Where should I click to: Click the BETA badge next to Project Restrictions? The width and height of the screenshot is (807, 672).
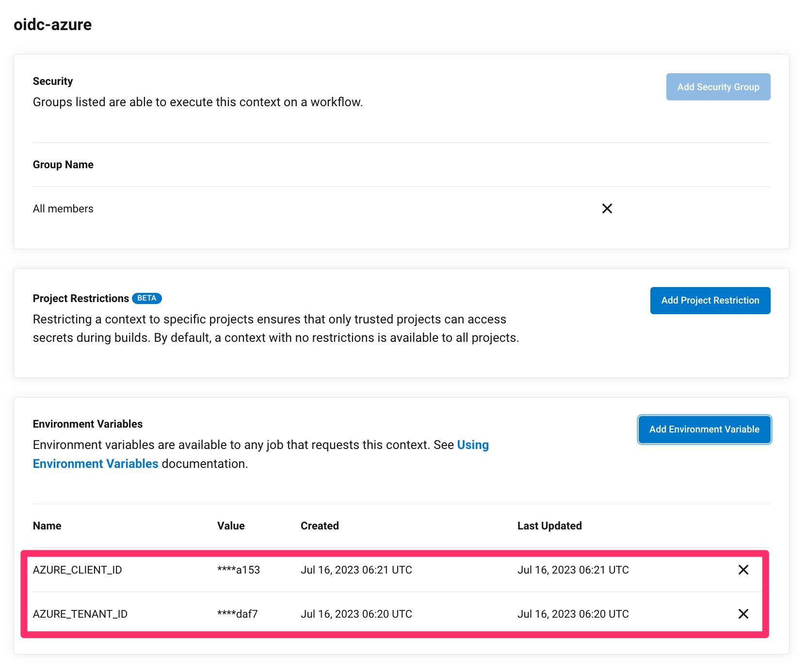click(147, 298)
